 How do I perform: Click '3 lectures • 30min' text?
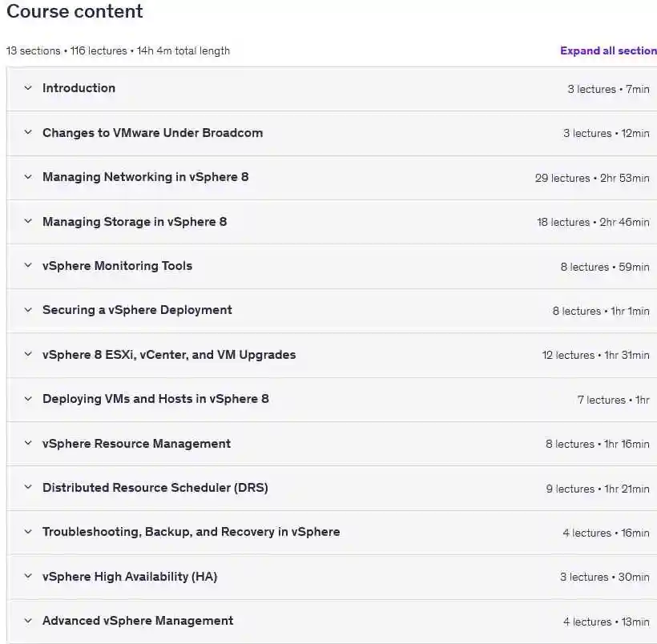coord(605,577)
